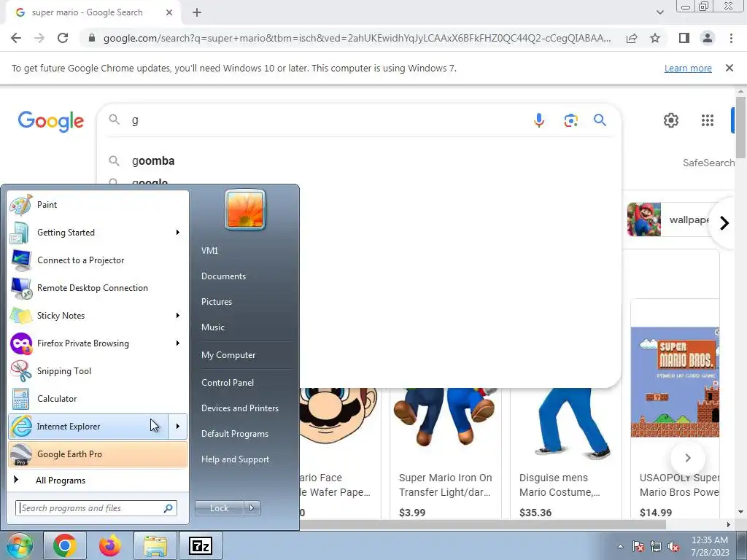Click the Search programs and files box
The height and width of the screenshot is (560, 747).
click(96, 508)
